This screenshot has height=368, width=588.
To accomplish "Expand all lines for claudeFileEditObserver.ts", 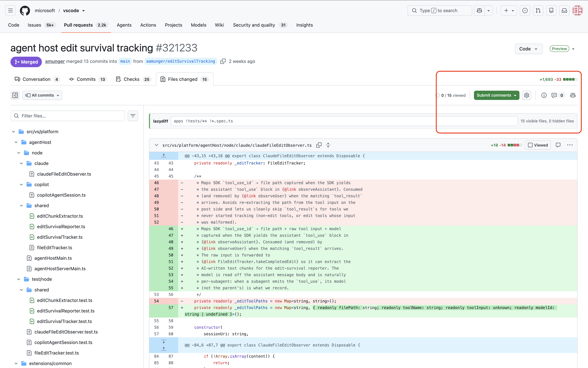I will [328, 145].
